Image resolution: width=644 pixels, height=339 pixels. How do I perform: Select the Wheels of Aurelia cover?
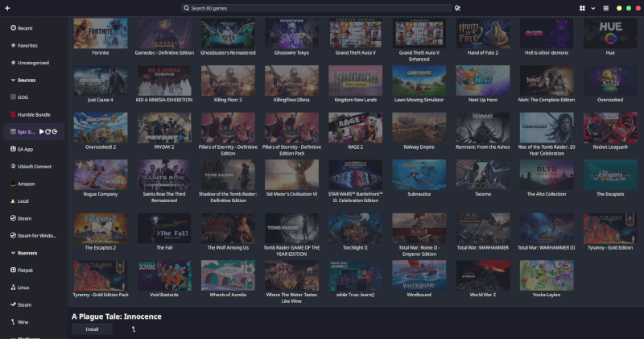click(228, 275)
